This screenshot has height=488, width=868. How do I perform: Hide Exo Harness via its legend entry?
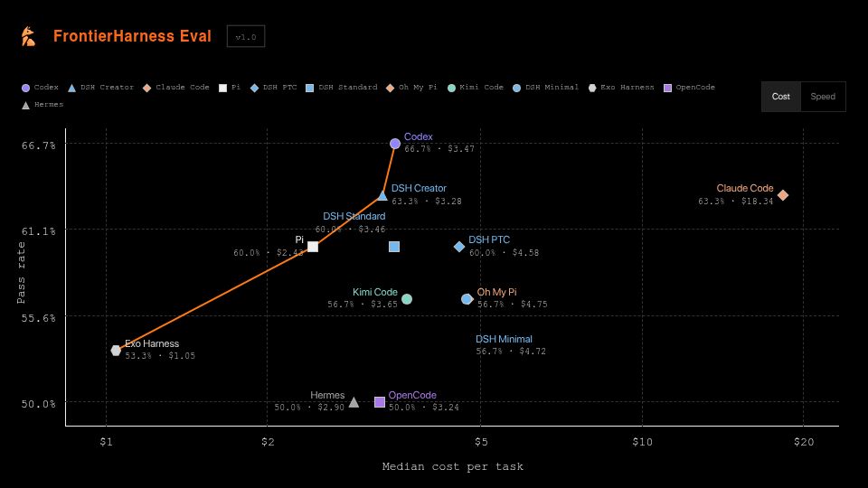tap(621, 88)
